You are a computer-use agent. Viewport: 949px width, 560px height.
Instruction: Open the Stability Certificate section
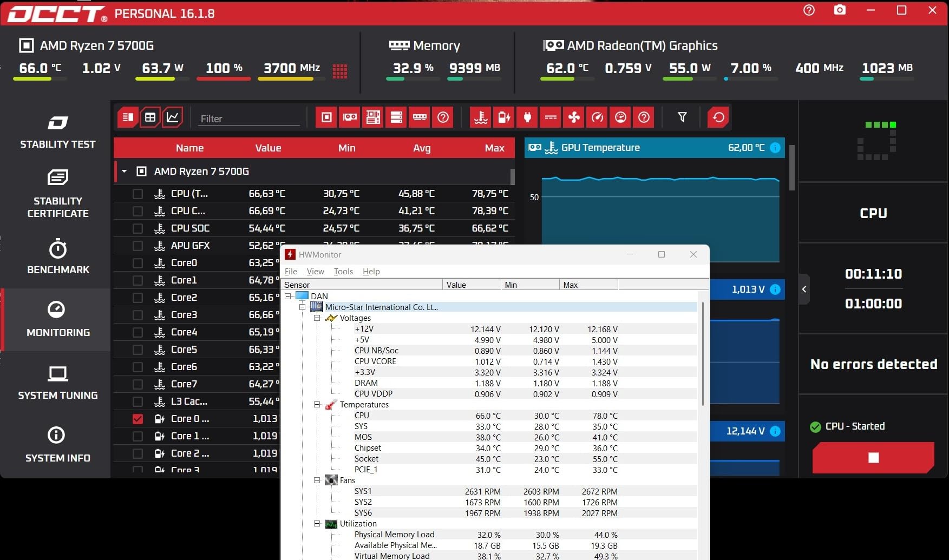coord(58,194)
